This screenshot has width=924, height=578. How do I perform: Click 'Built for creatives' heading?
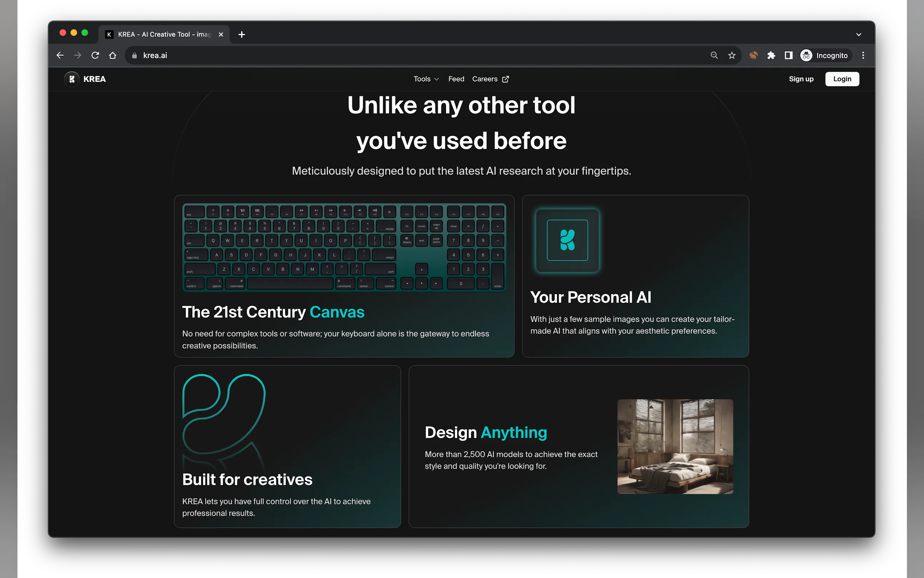point(247,480)
